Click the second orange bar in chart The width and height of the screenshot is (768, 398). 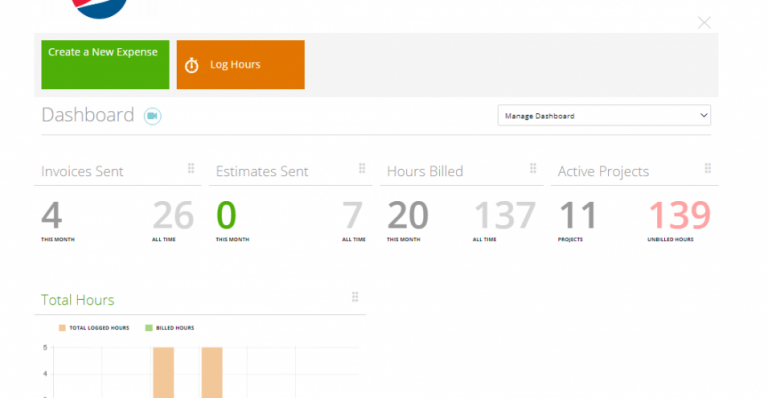click(212, 373)
